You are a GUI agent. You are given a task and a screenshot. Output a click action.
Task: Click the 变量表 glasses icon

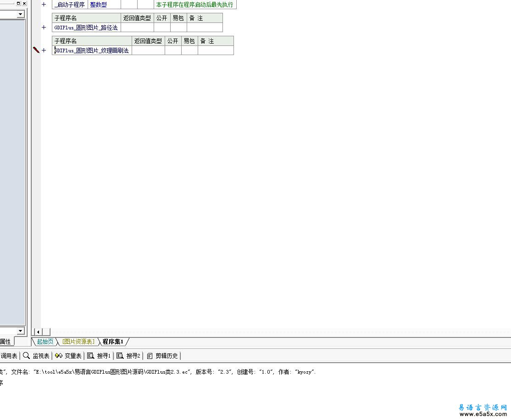point(59,356)
